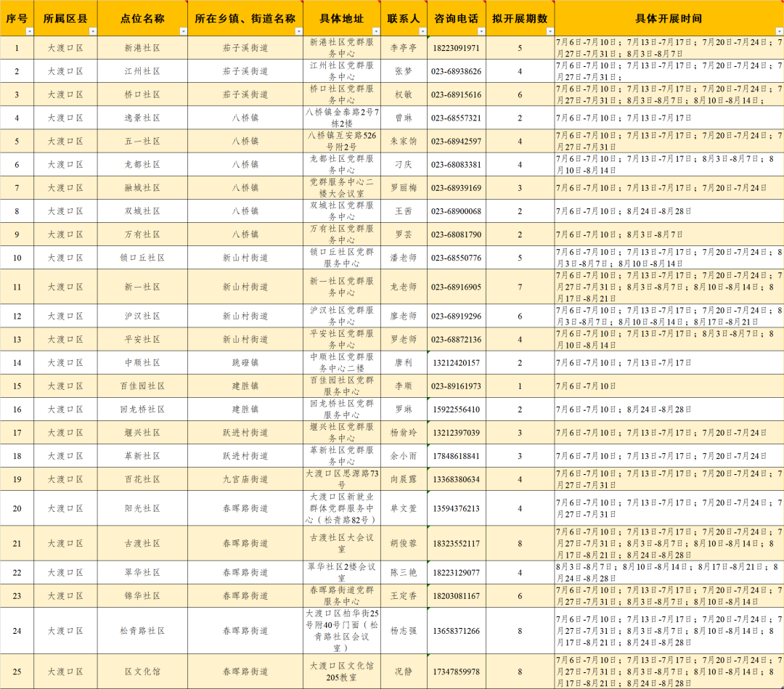Select the 革新社区 cell

coord(142,456)
